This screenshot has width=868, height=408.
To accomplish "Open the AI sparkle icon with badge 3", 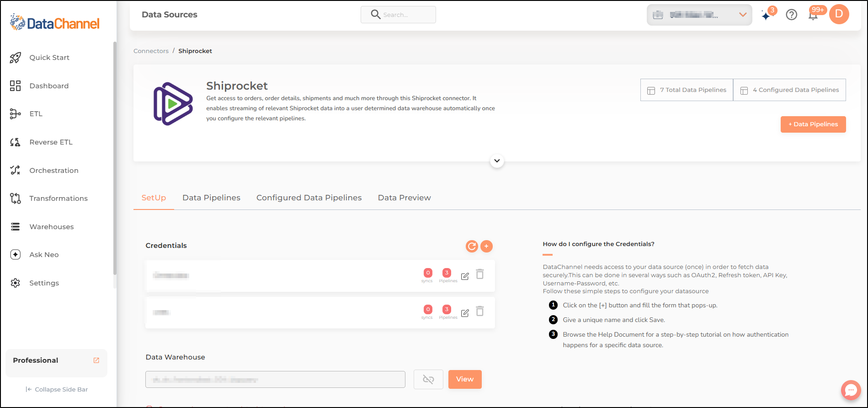I will pos(767,15).
